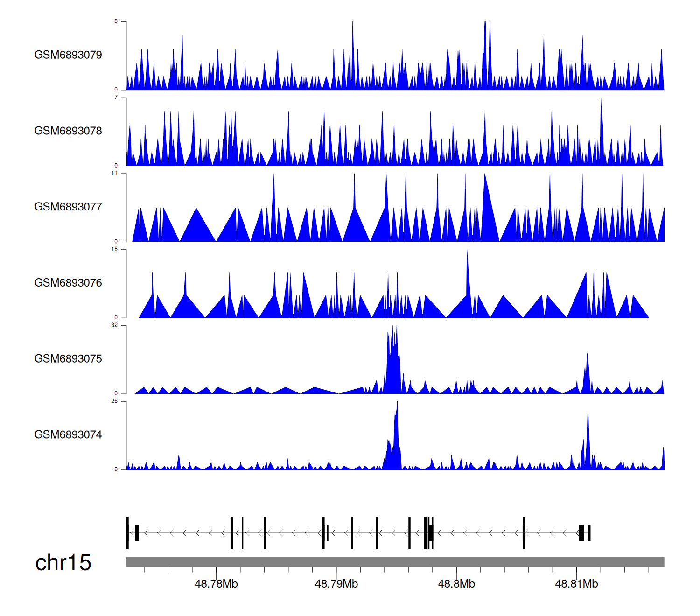Click the y-axis maximum value 32
Viewport: 700px width, 616px height.
click(x=114, y=325)
